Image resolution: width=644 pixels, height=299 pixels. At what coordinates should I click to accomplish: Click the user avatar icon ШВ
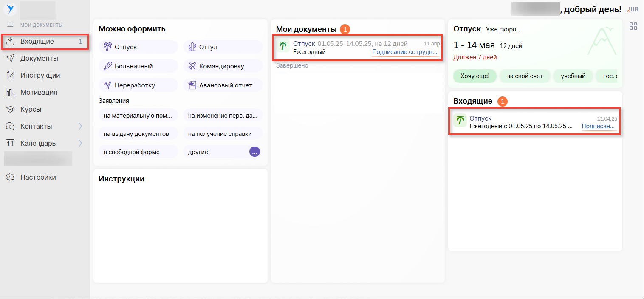633,9
